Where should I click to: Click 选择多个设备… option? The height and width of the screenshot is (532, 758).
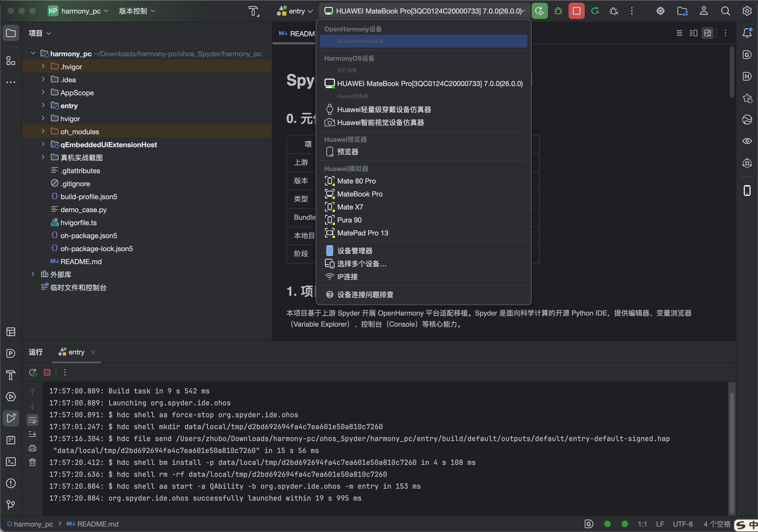[424, 264]
